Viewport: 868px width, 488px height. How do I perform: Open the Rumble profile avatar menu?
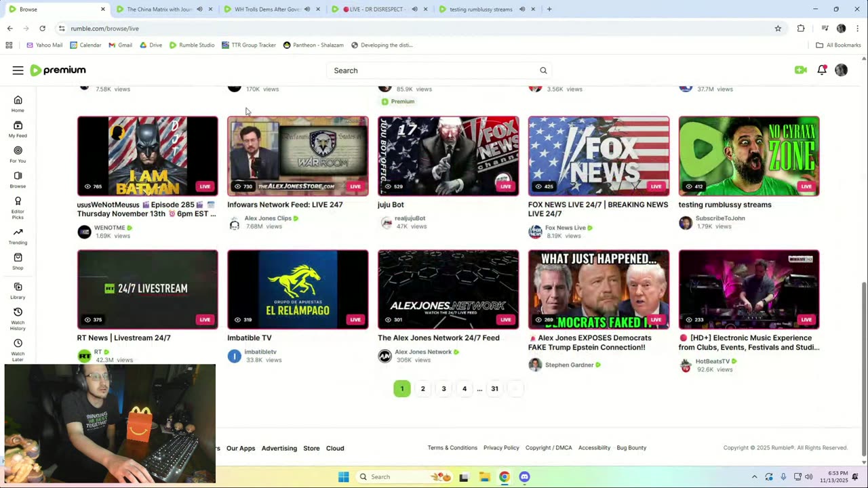[x=842, y=70]
